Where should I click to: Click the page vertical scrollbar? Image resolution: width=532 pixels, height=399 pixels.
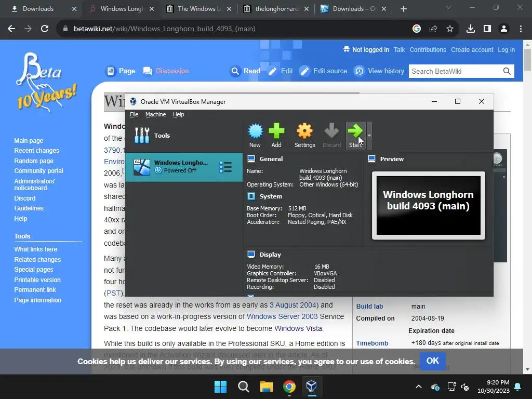click(x=527, y=60)
